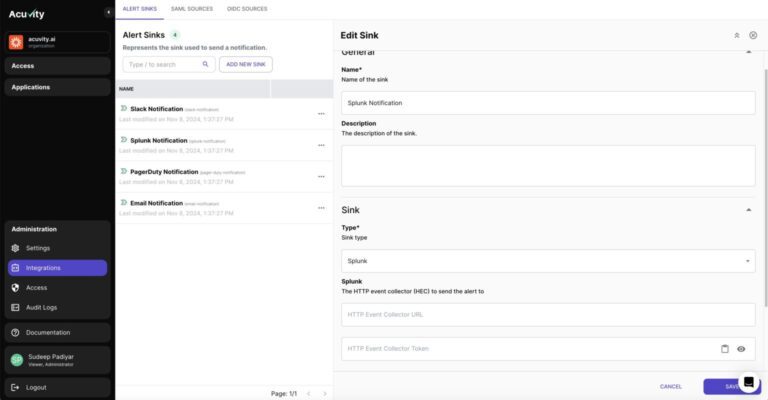This screenshot has width=768, height=400.
Task: Collapse the Sink section
Action: 749,210
